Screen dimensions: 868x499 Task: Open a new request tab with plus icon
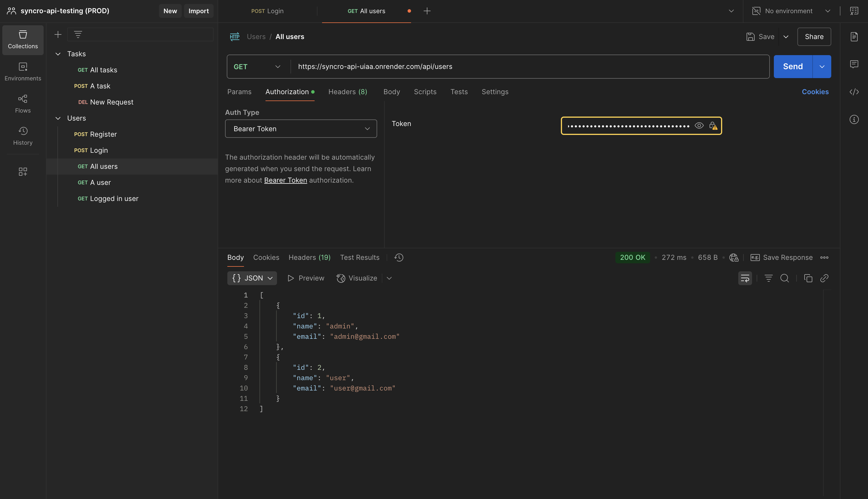click(x=427, y=11)
